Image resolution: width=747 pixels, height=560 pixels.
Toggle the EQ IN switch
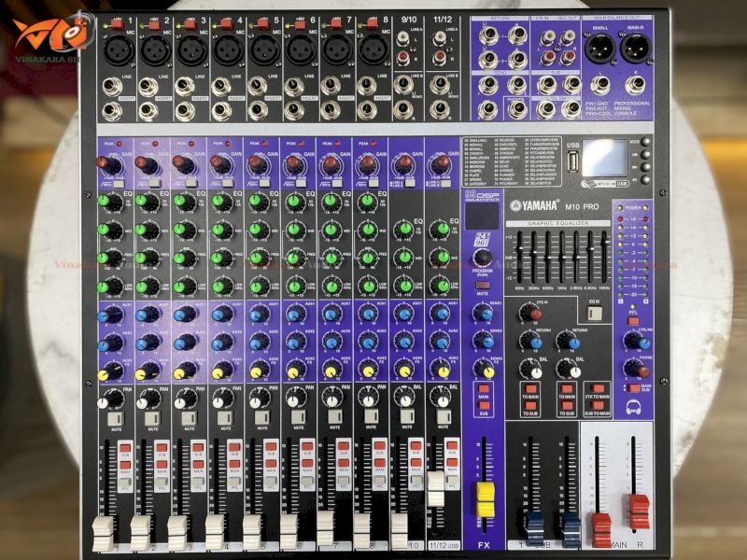coord(594,313)
